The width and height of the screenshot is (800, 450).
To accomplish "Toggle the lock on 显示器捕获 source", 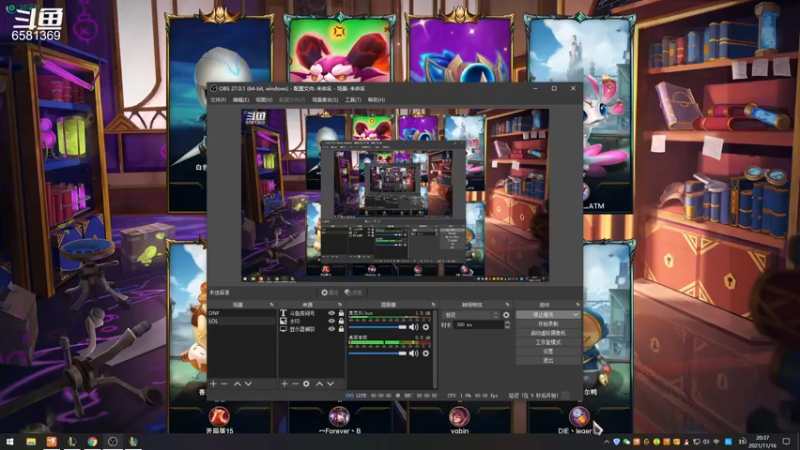I will coord(341,329).
